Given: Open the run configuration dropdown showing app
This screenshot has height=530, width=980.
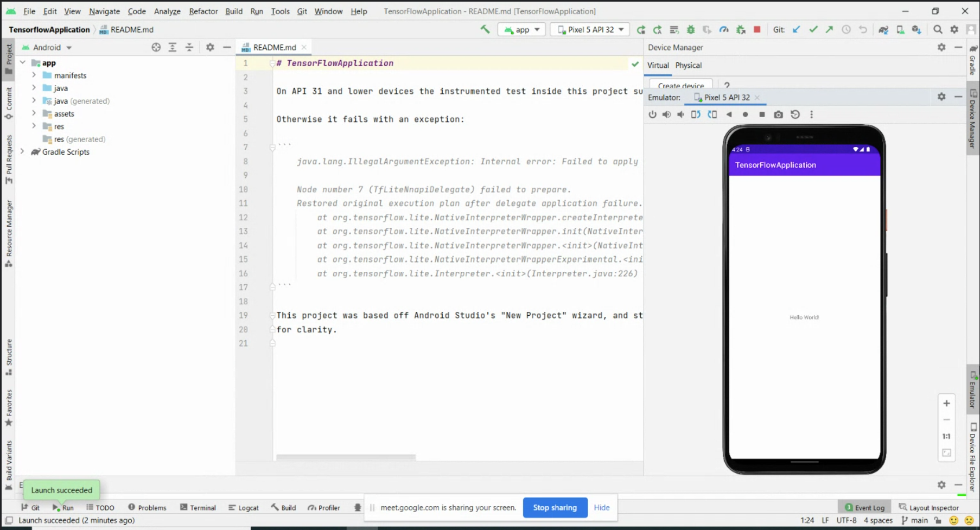Looking at the screenshot, I should (521, 29).
